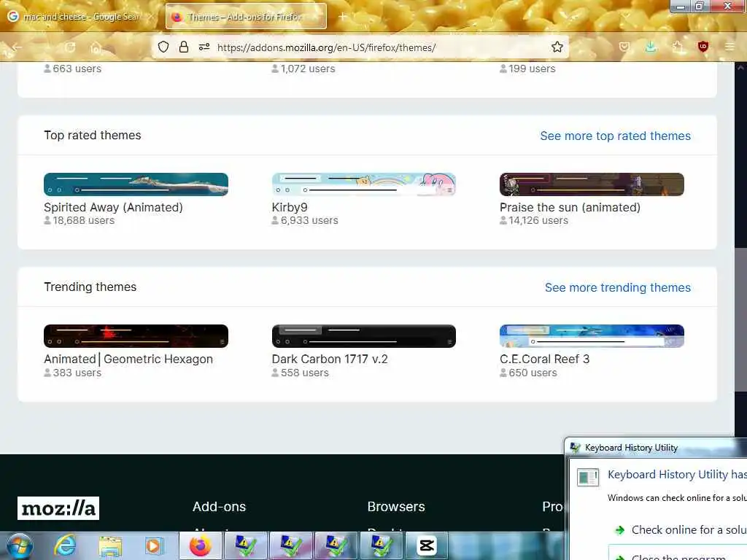Open the tracking protection shield icon
Image resolution: width=747 pixels, height=560 pixels.
163,47
